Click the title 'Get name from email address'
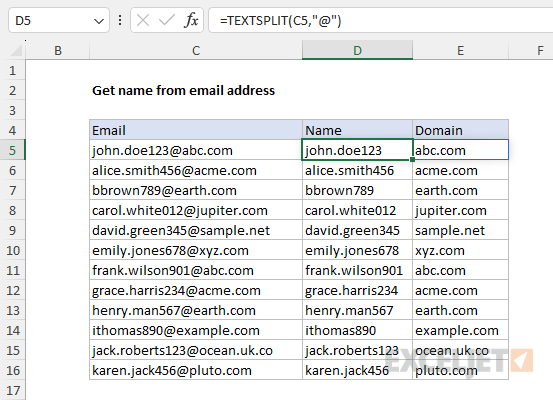 tap(183, 91)
